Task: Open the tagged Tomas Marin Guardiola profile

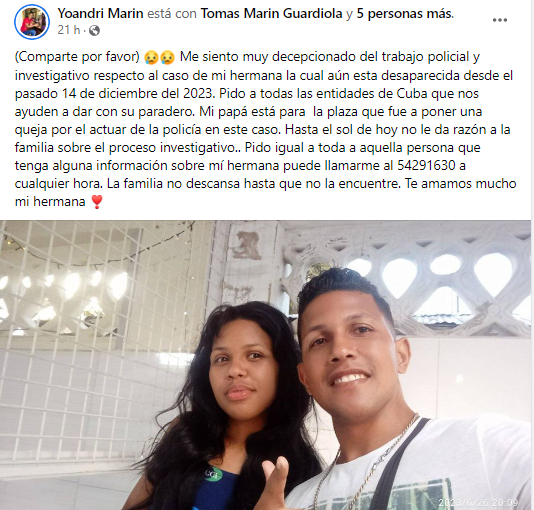Action: pyautogui.click(x=271, y=14)
